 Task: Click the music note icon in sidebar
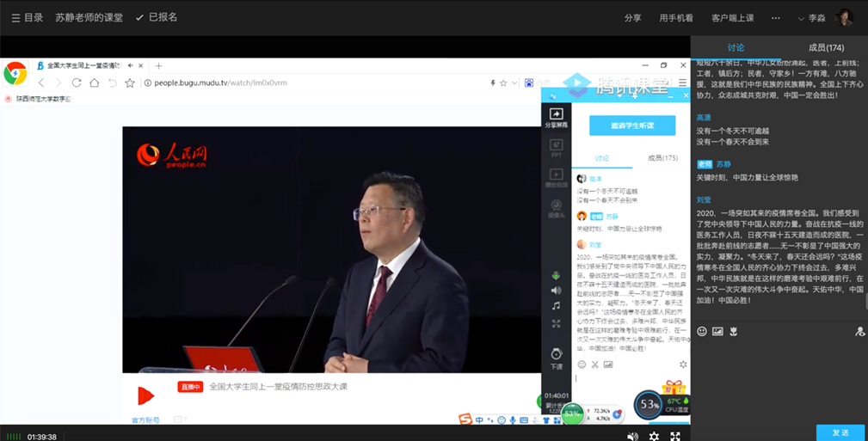click(x=556, y=306)
